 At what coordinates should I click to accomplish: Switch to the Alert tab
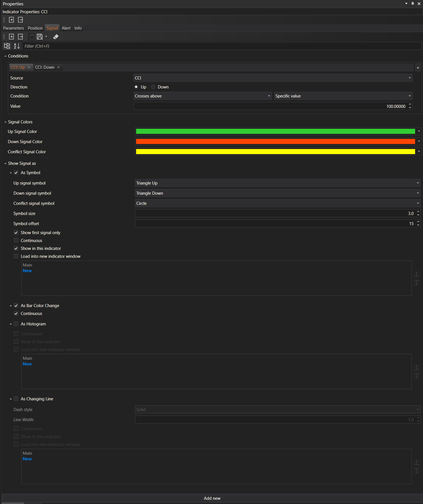[x=66, y=28]
